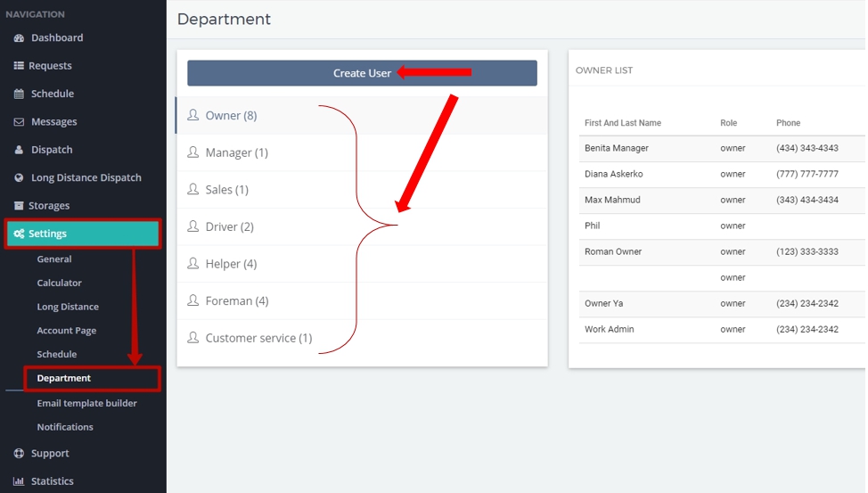Click the Statistics bar chart icon

(x=19, y=481)
